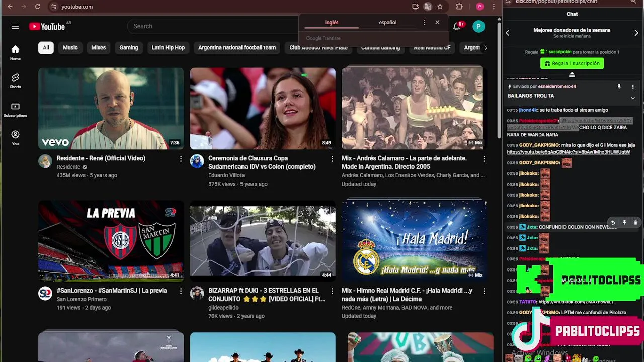Open San Lorenzo Primero channel link
Viewport: 644px width, 362px height.
[x=82, y=299]
